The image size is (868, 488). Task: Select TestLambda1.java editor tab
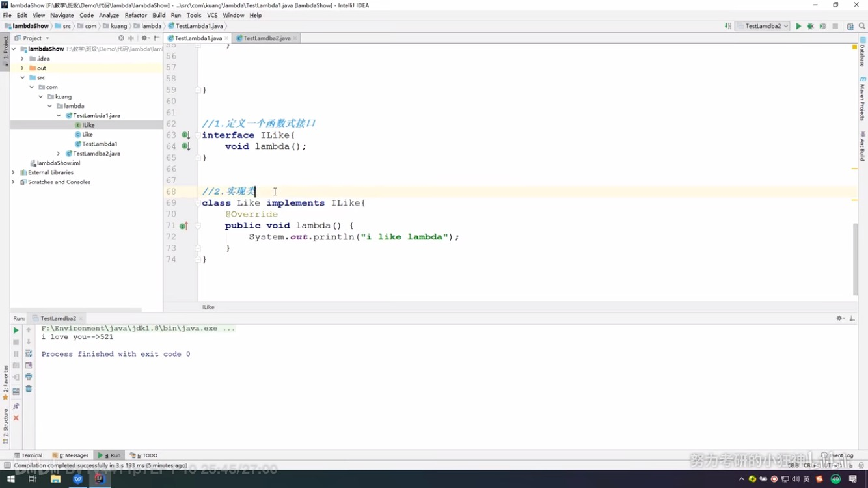click(x=198, y=38)
